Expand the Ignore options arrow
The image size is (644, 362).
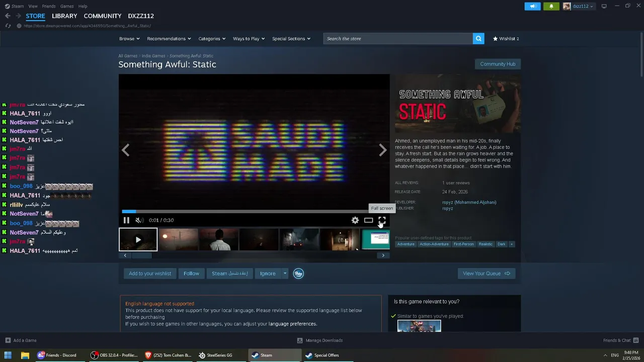(285, 274)
